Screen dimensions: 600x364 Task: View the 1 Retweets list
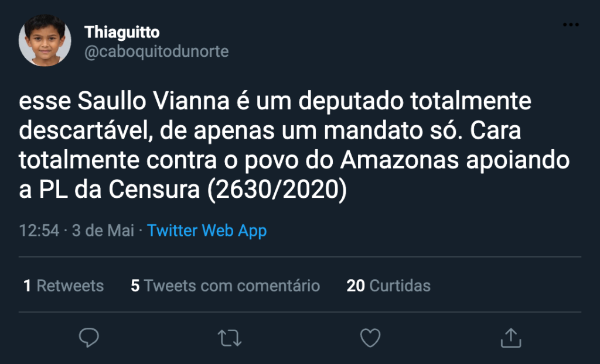click(x=63, y=286)
